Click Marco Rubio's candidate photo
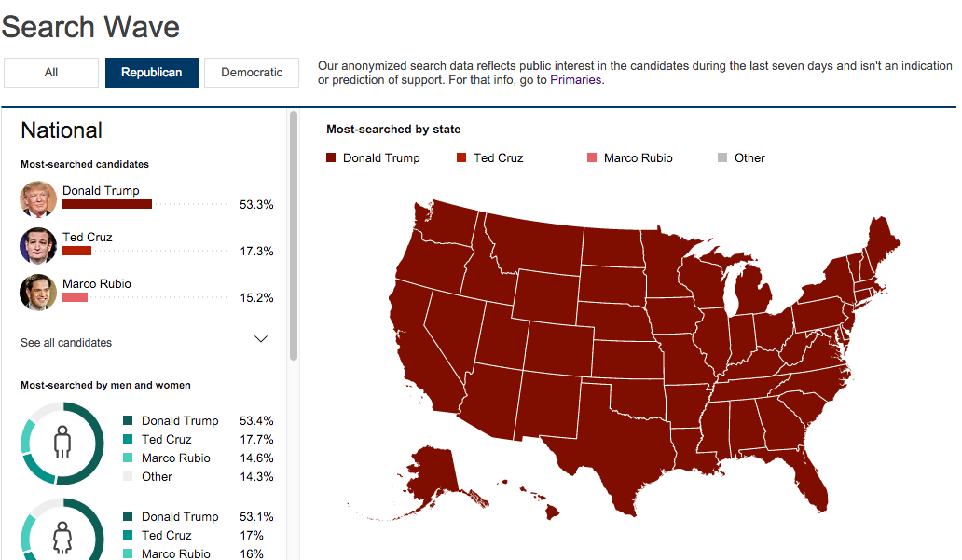The image size is (962, 560). point(38,292)
